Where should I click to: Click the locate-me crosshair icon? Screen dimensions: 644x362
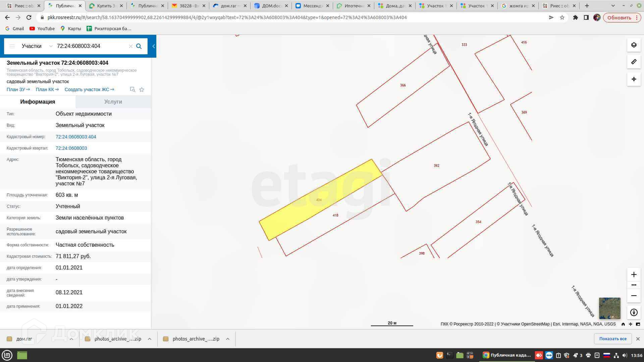point(634,79)
